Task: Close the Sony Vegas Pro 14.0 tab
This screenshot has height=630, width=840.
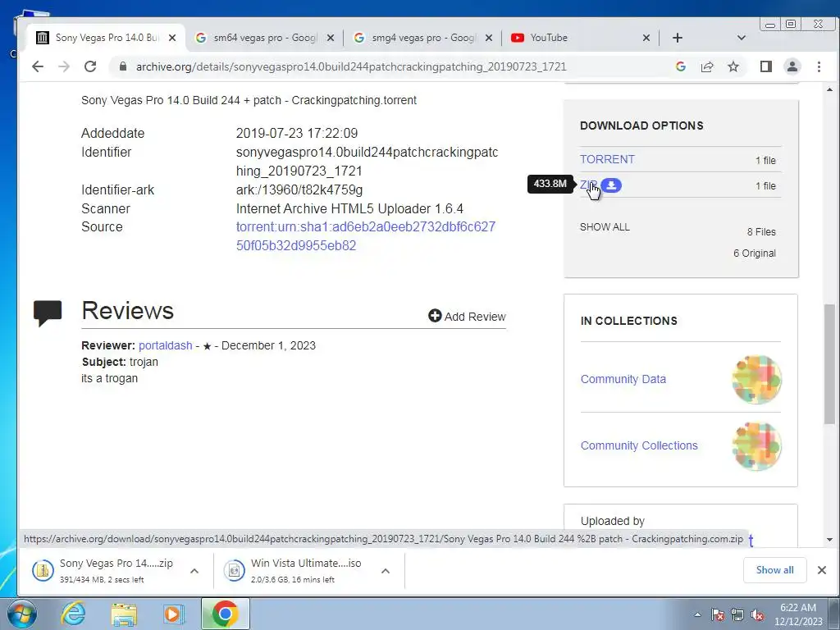Action: (x=172, y=38)
